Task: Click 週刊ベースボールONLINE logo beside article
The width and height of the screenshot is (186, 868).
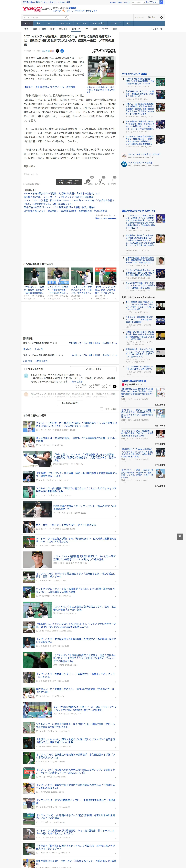Action: tap(104, 51)
